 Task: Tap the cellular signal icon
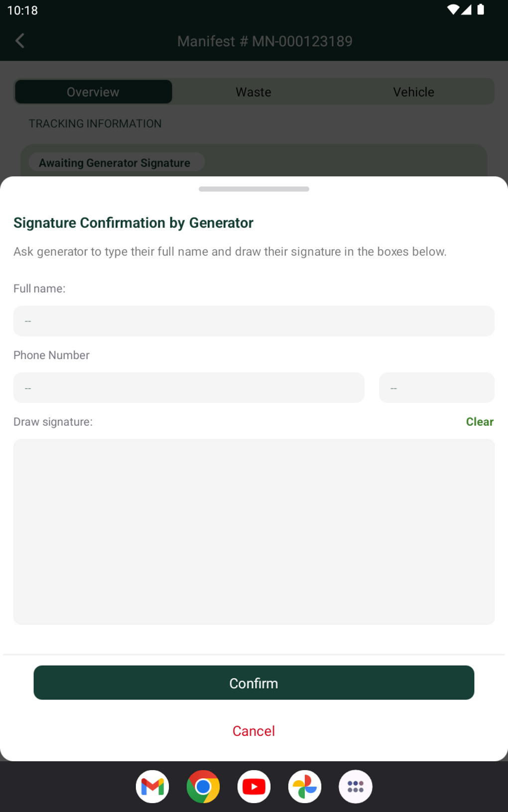(466, 10)
